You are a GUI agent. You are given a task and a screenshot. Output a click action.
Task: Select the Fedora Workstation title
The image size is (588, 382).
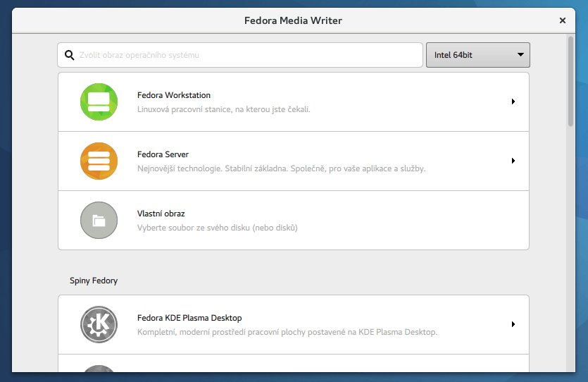173,95
